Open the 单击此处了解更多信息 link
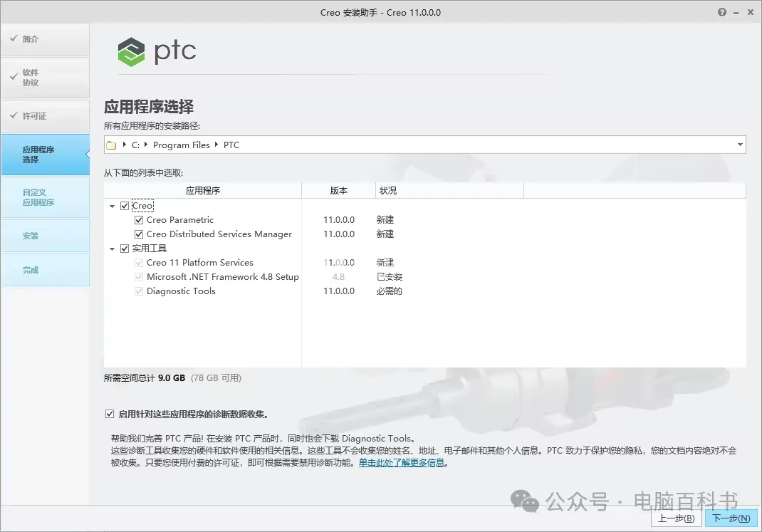Image resolution: width=762 pixels, height=532 pixels. pos(402,462)
